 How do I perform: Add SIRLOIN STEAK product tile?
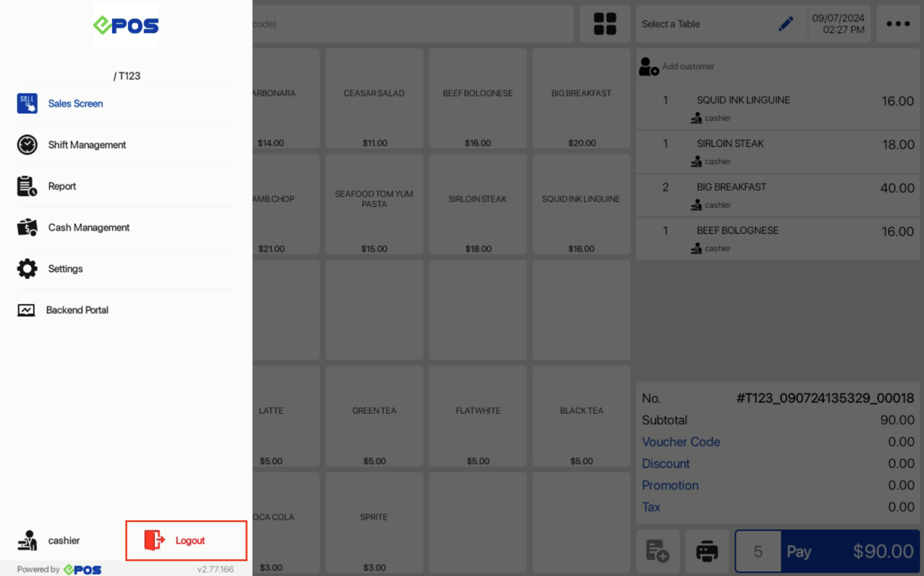pos(478,205)
